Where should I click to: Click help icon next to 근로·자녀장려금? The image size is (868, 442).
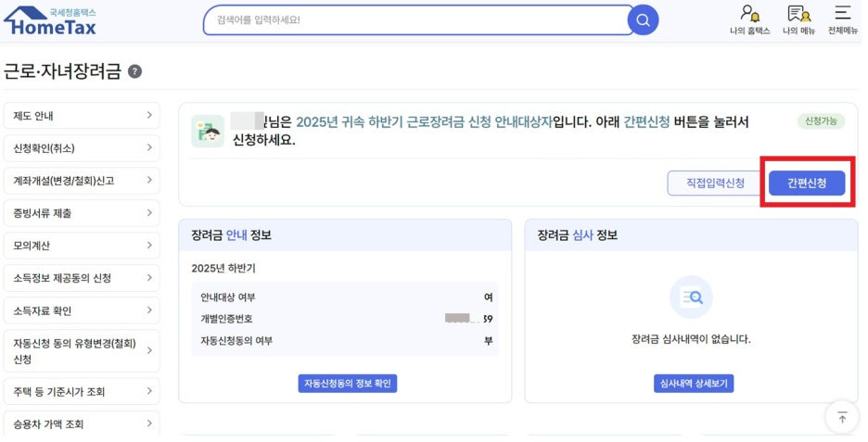tap(134, 71)
